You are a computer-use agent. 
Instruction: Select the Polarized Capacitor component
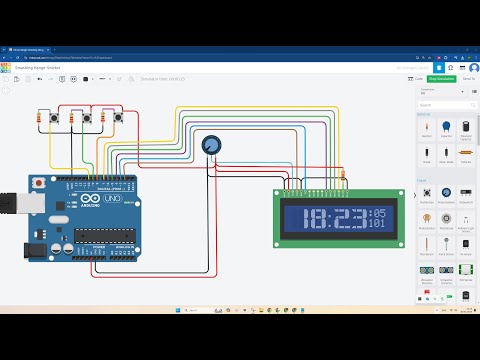(466, 129)
